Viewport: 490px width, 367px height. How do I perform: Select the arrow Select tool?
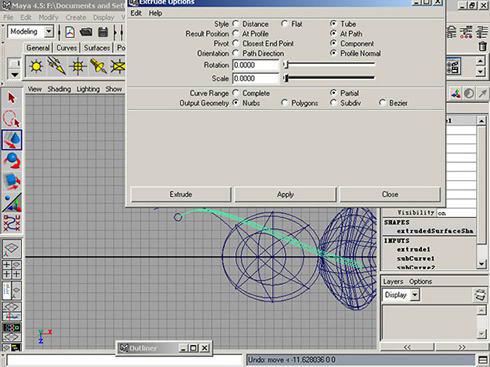click(x=12, y=98)
